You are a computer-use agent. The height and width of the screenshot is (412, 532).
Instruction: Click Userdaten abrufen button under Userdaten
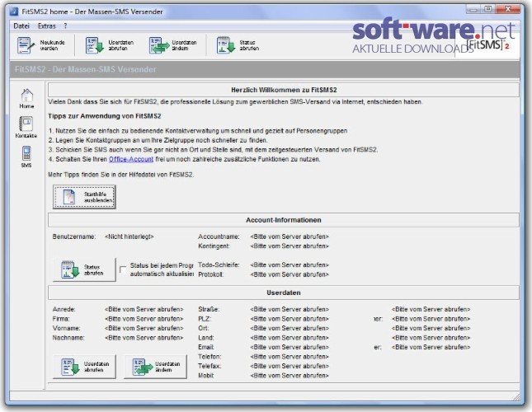point(84,367)
